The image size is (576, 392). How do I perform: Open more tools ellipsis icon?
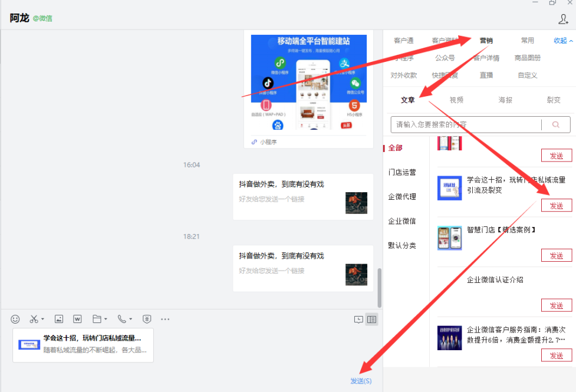click(165, 319)
